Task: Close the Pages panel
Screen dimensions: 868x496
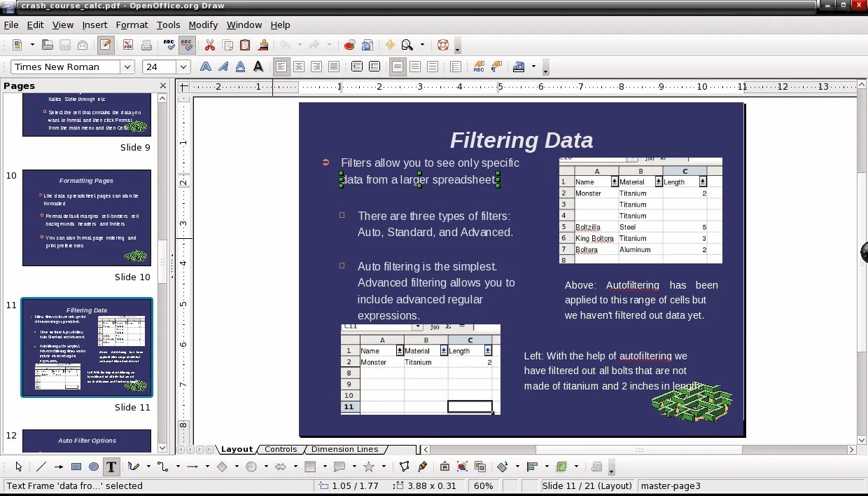Action: tap(163, 86)
